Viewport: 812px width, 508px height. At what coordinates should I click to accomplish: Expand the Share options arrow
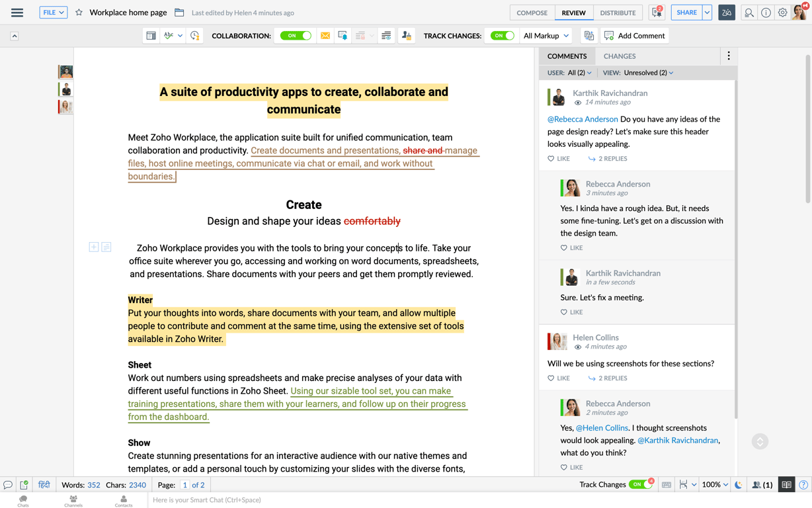pos(707,13)
